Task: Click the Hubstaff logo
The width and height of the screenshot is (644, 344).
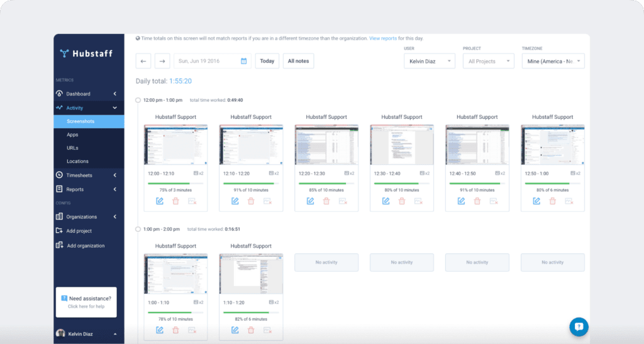Action: click(x=86, y=53)
